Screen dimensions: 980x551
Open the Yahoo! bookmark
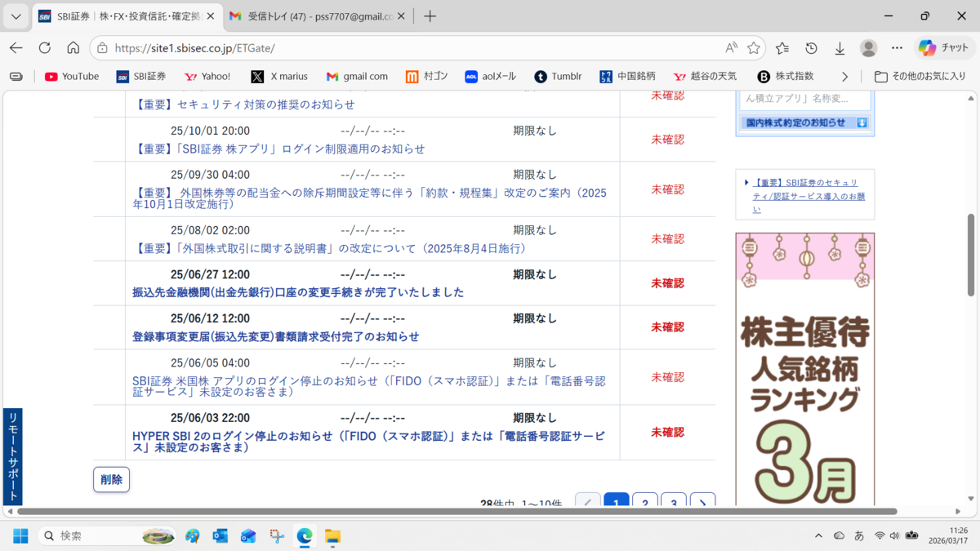207,76
